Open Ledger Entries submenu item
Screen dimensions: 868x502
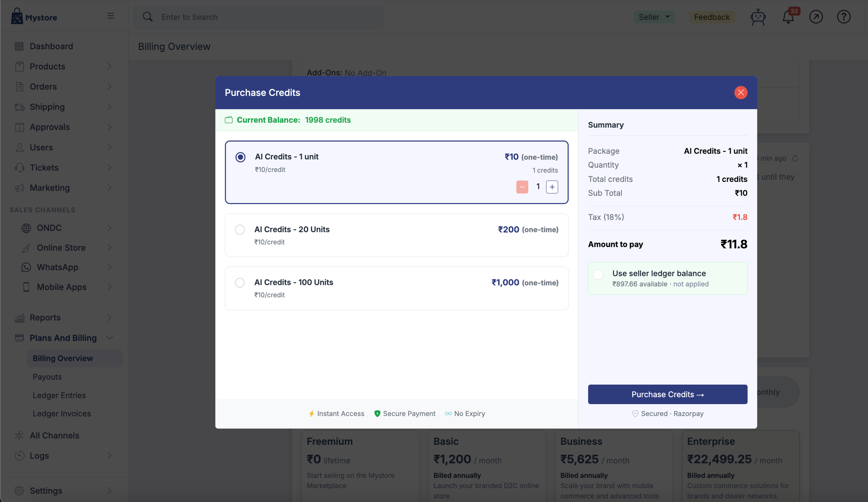(59, 395)
